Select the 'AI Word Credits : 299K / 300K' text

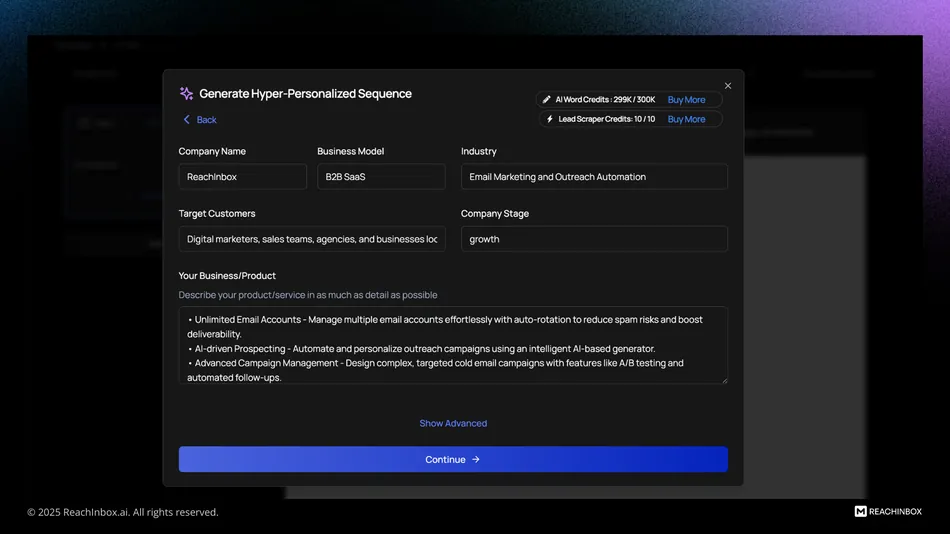click(x=605, y=100)
